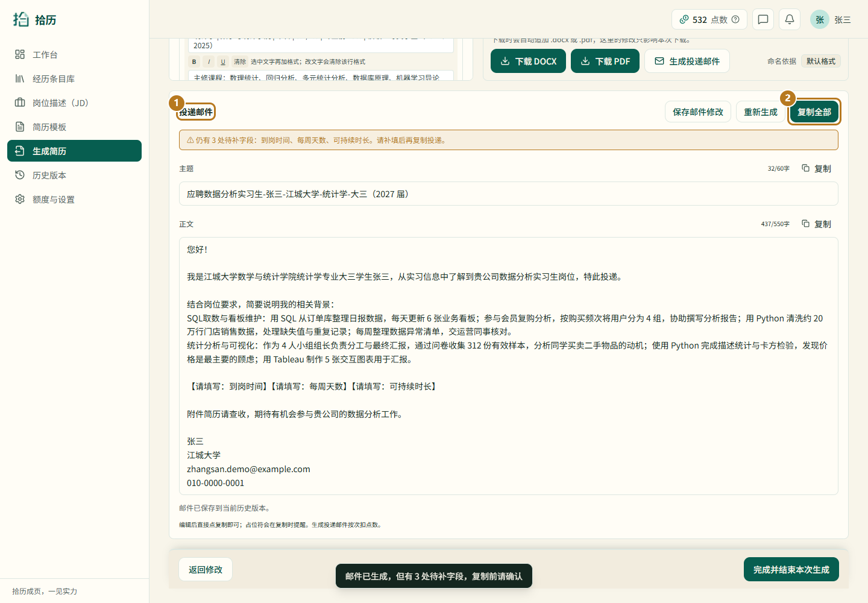Click the 拾历 logo icon

pos(21,19)
